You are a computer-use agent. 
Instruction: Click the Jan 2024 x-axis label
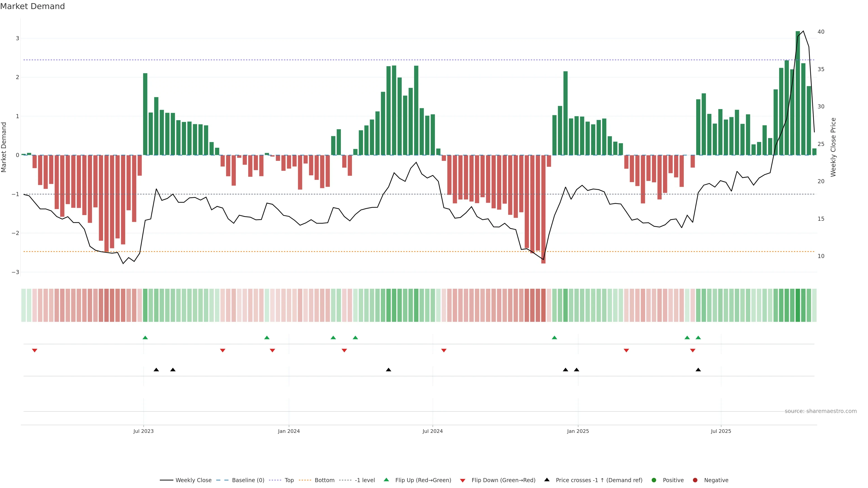click(x=289, y=431)
